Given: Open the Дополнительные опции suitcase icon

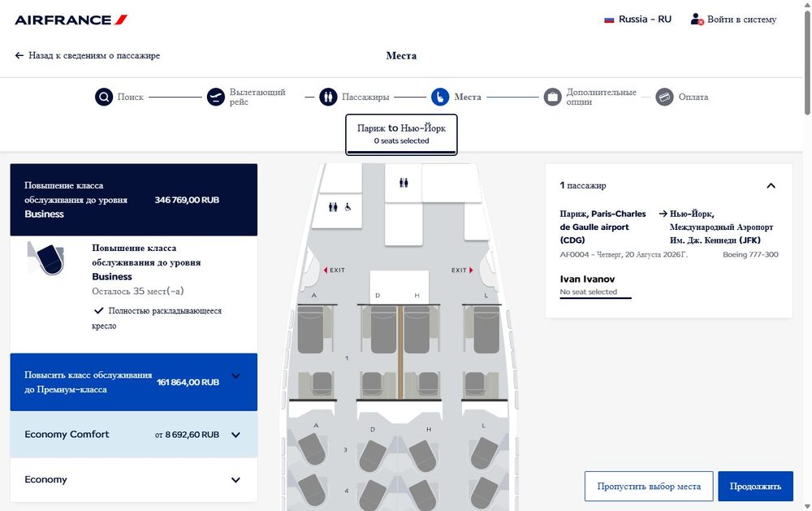Looking at the screenshot, I should coord(552,97).
